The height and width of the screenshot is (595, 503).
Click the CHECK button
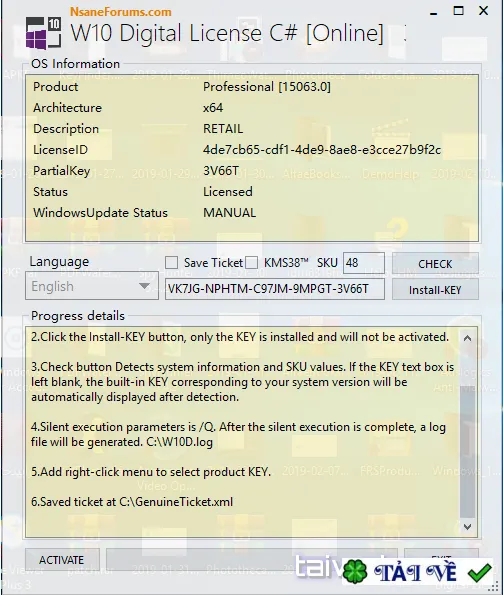tap(435, 263)
